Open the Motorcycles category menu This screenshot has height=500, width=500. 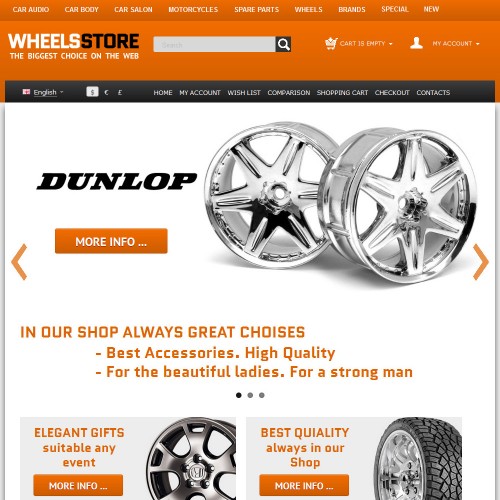pyautogui.click(x=193, y=9)
